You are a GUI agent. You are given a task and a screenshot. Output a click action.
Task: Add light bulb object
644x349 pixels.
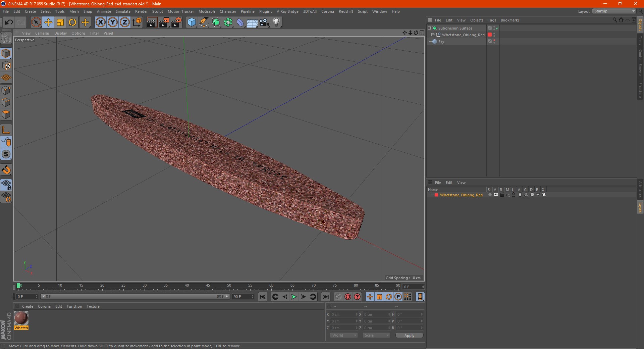(276, 22)
